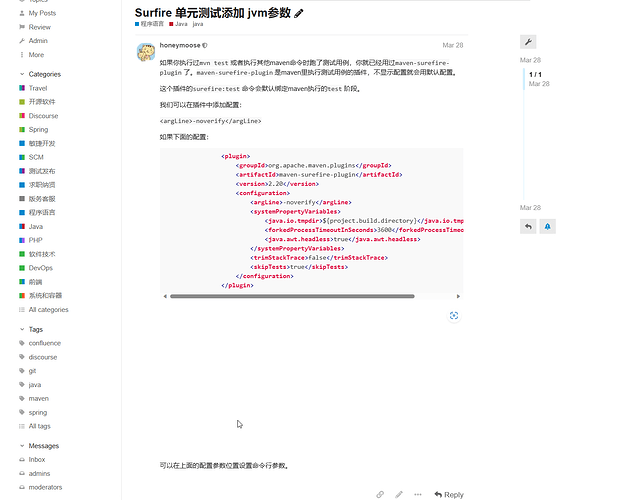Click the honeymoose avatar image
This screenshot has width=626, height=500.
(146, 52)
